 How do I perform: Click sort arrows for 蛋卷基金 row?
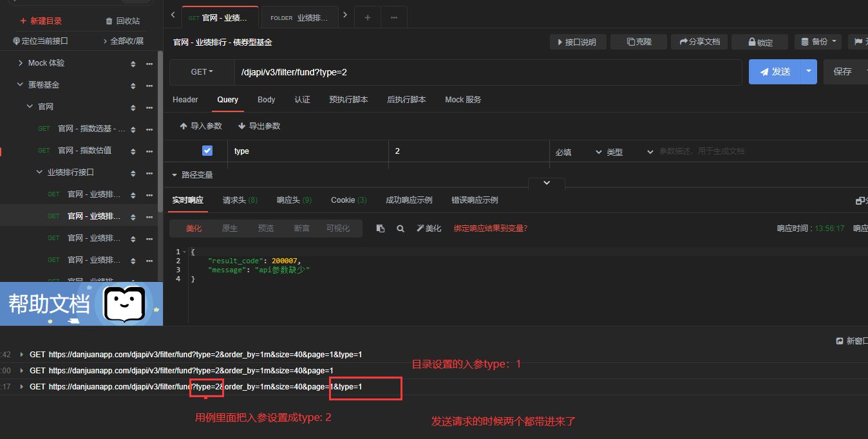pyautogui.click(x=133, y=86)
